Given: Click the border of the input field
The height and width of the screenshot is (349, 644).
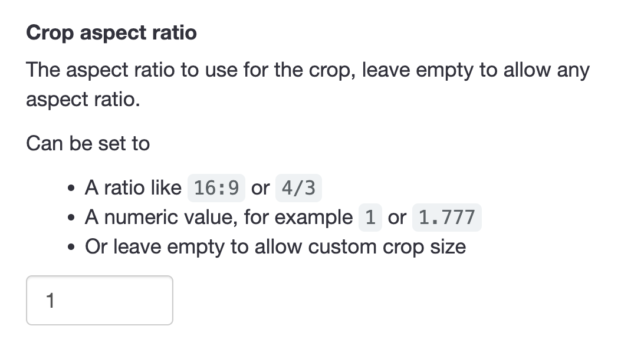Looking at the screenshot, I should pos(99,276).
